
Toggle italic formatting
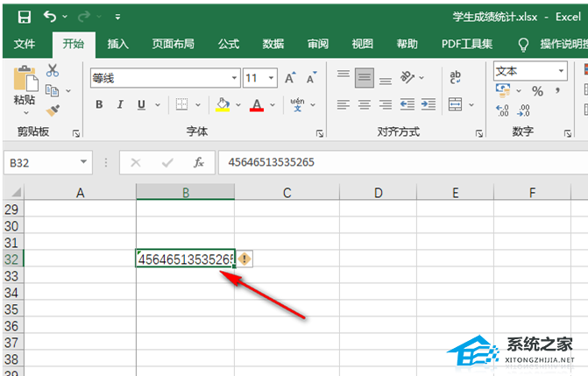pyautogui.click(x=120, y=104)
